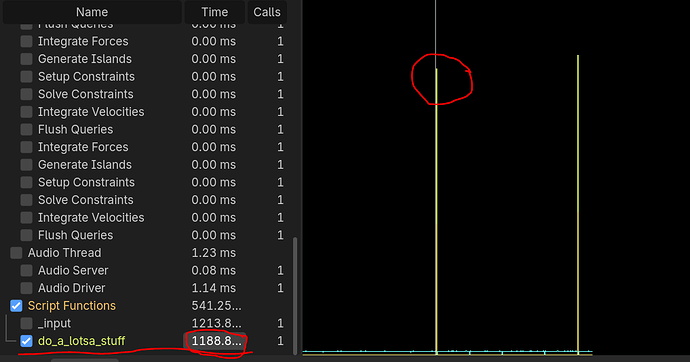Click the profiler list vertical scrollbar

coord(295,296)
